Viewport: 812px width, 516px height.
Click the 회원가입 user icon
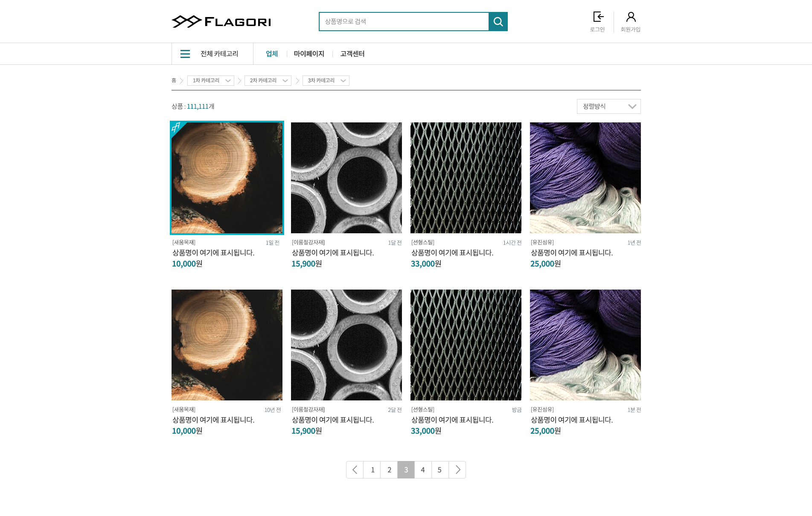[x=631, y=17]
